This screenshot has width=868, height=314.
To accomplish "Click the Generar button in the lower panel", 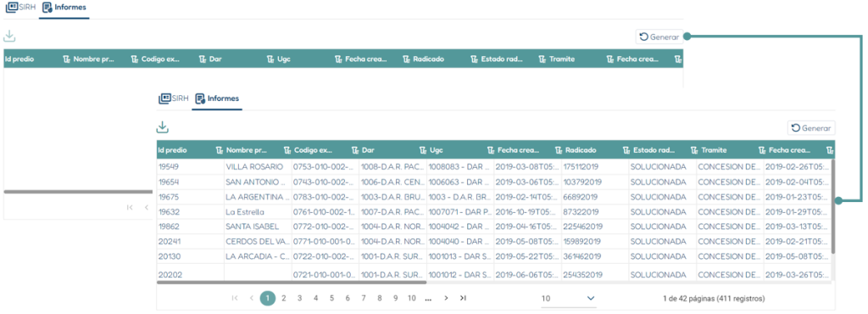I will 811,128.
